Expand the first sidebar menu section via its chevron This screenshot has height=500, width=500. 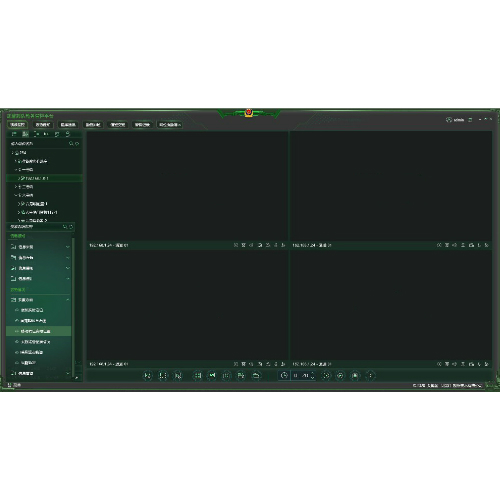(68, 247)
